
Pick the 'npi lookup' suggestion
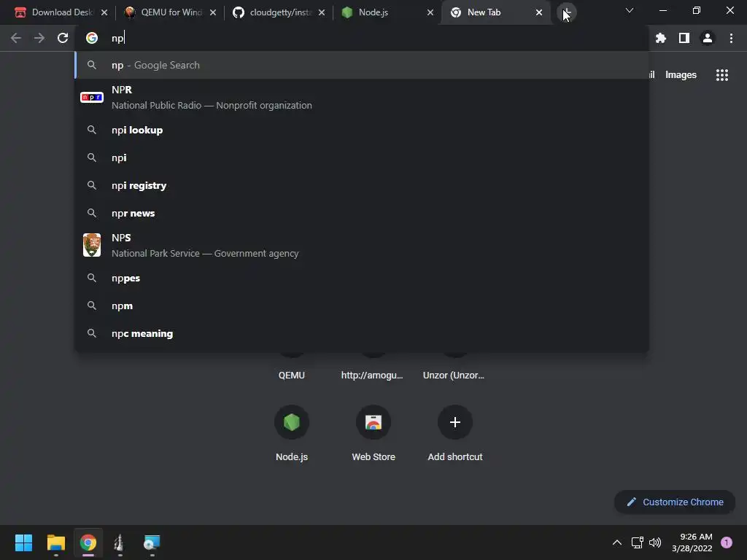pyautogui.click(x=362, y=130)
